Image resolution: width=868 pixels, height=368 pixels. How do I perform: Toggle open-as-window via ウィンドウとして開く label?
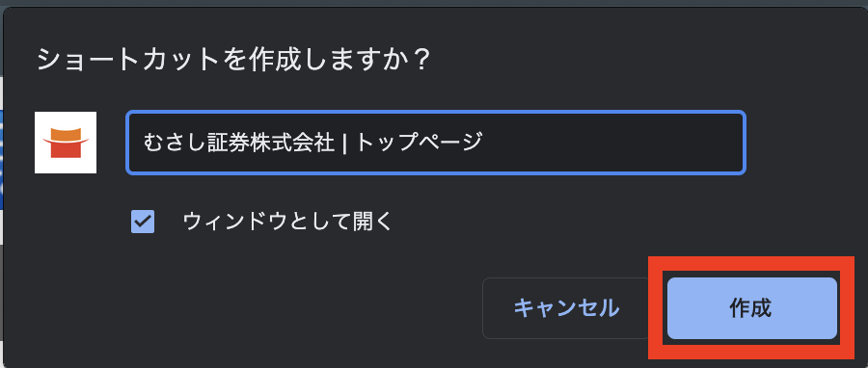click(287, 222)
